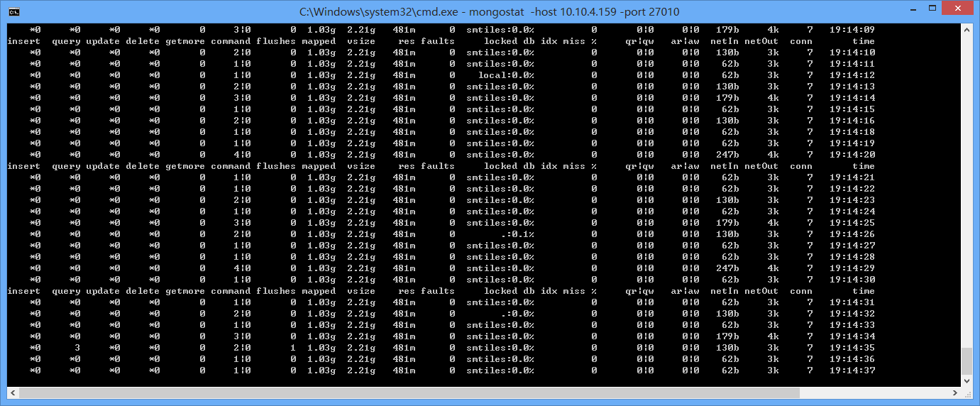Click netOut '4k' in the 19:14:14 row
The width and height of the screenshot is (980, 406).
pos(773,98)
